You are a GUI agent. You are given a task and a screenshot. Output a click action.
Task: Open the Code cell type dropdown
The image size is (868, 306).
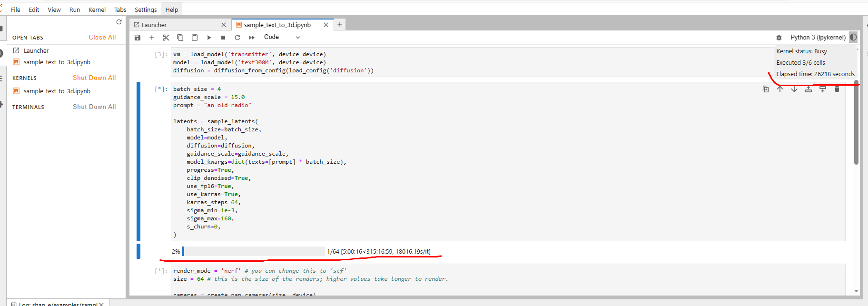click(282, 37)
